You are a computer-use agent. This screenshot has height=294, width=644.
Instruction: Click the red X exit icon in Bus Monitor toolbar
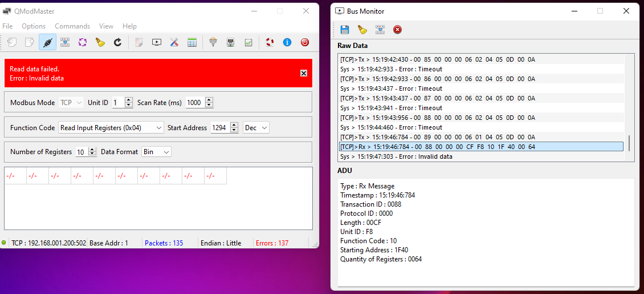(398, 30)
